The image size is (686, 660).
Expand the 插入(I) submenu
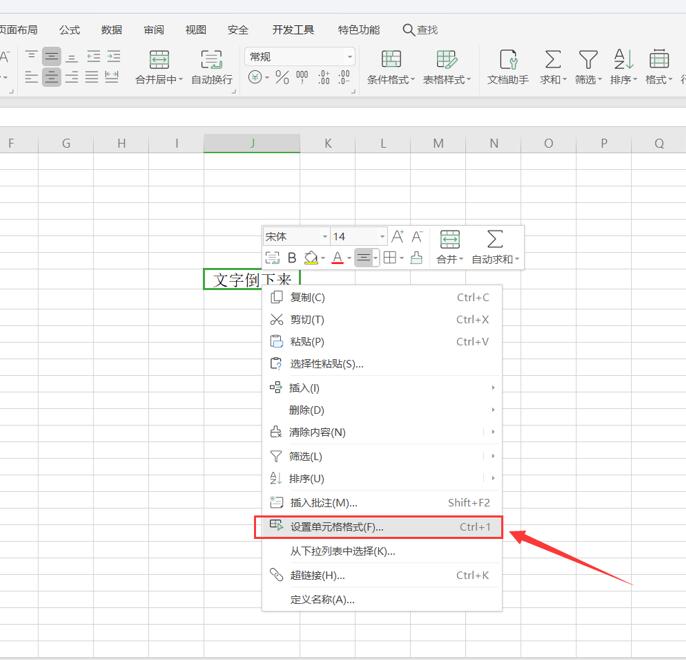[x=382, y=388]
